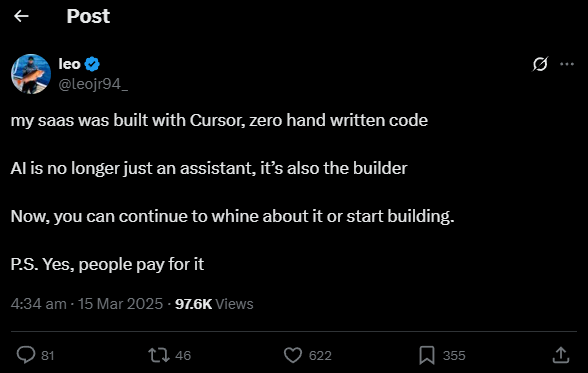Viewport: 588px width, 373px height.
Task: Click the reply count 81
Action: (x=48, y=355)
